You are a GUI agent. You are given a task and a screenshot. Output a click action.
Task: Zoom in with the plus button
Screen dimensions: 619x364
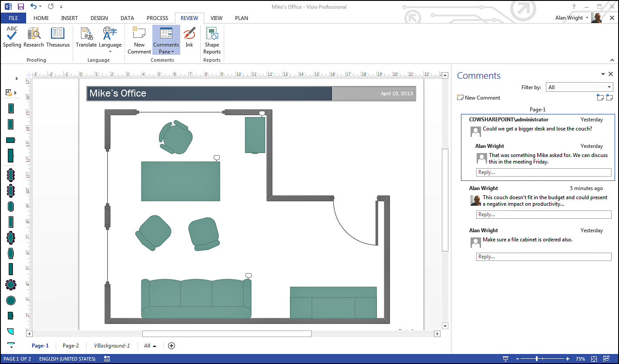tap(568, 359)
